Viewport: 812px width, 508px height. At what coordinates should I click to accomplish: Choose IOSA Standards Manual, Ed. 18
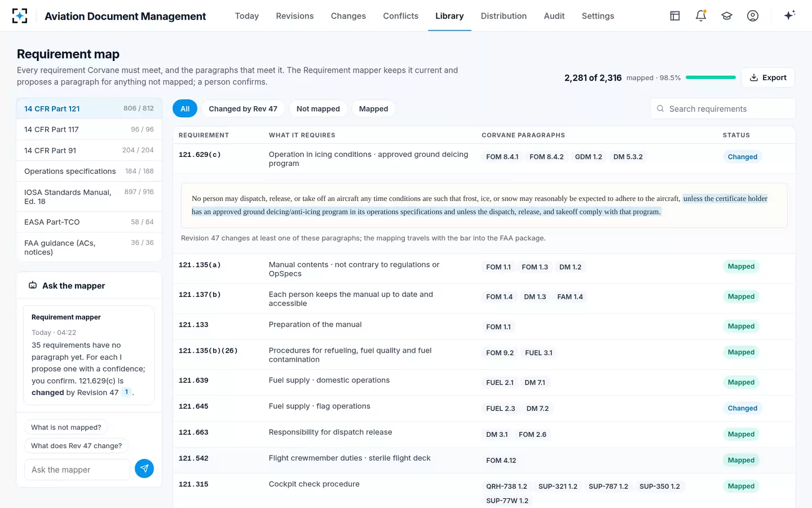click(89, 196)
